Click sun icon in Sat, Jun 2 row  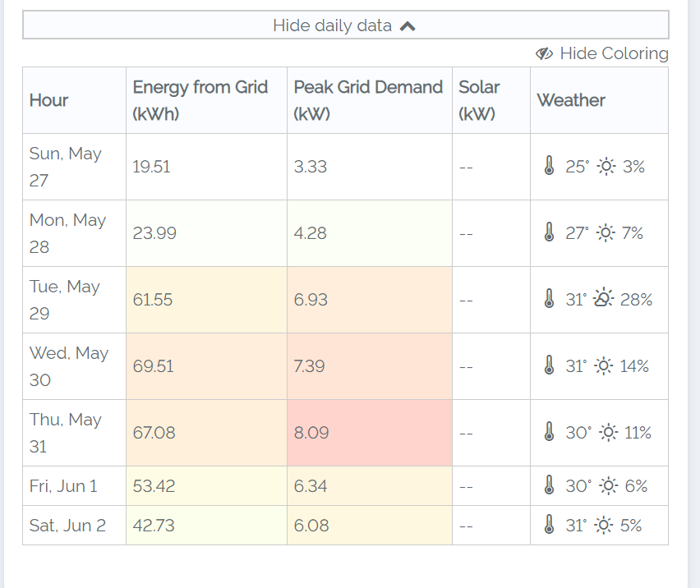606,526
